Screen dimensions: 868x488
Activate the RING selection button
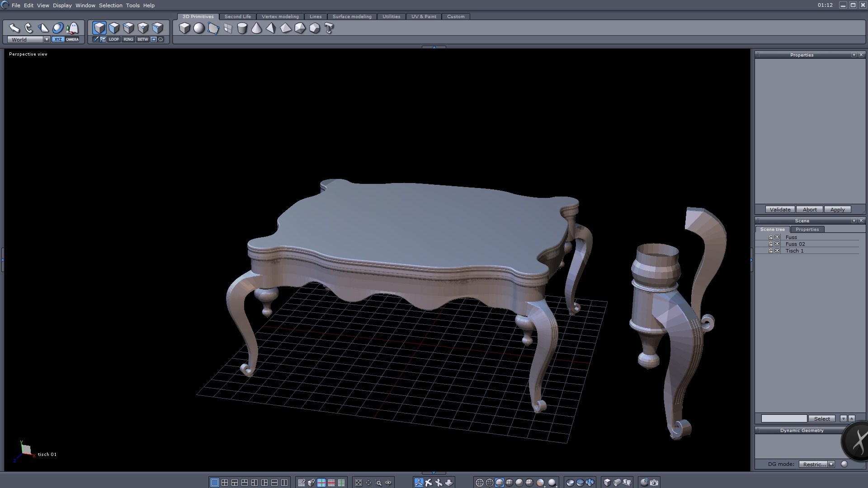coord(128,39)
